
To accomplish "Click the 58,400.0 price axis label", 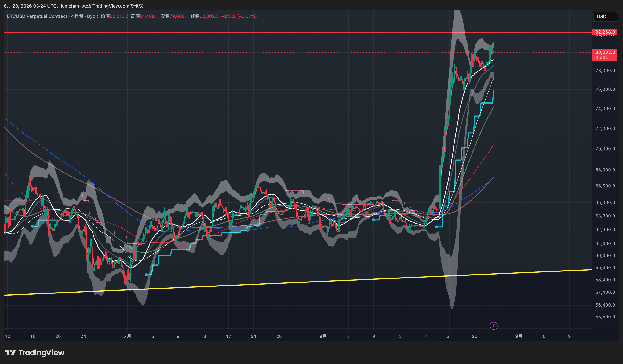I will pos(605,280).
